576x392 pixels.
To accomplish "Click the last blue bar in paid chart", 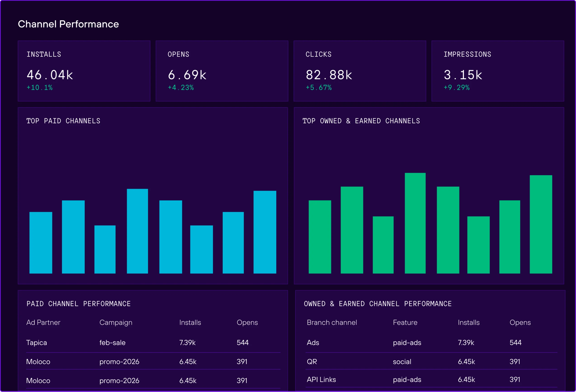I will click(265, 232).
